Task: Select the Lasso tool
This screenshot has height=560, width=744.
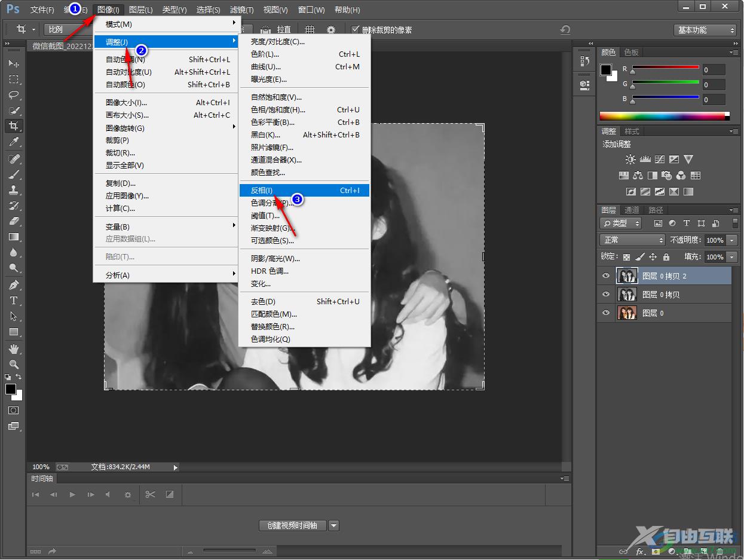Action: [14, 94]
